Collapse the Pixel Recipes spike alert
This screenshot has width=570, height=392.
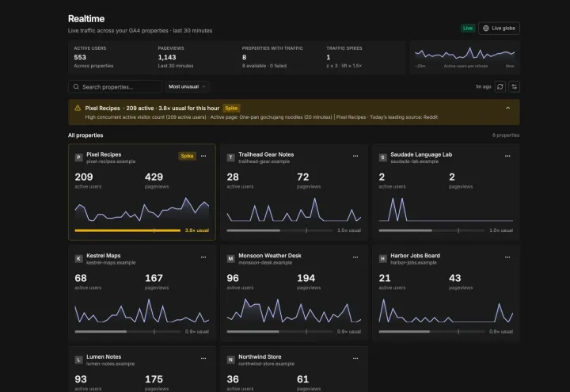tap(507, 108)
